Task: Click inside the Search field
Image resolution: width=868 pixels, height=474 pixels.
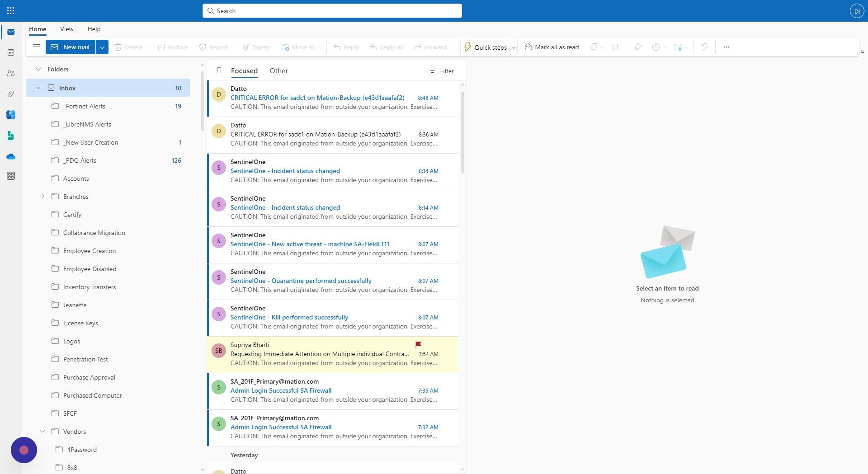Action: coord(332,10)
